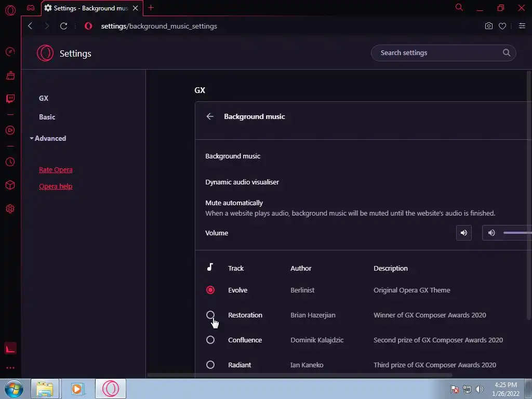
Task: Open GX Corner gamepad tab icon
Action: tap(31, 8)
